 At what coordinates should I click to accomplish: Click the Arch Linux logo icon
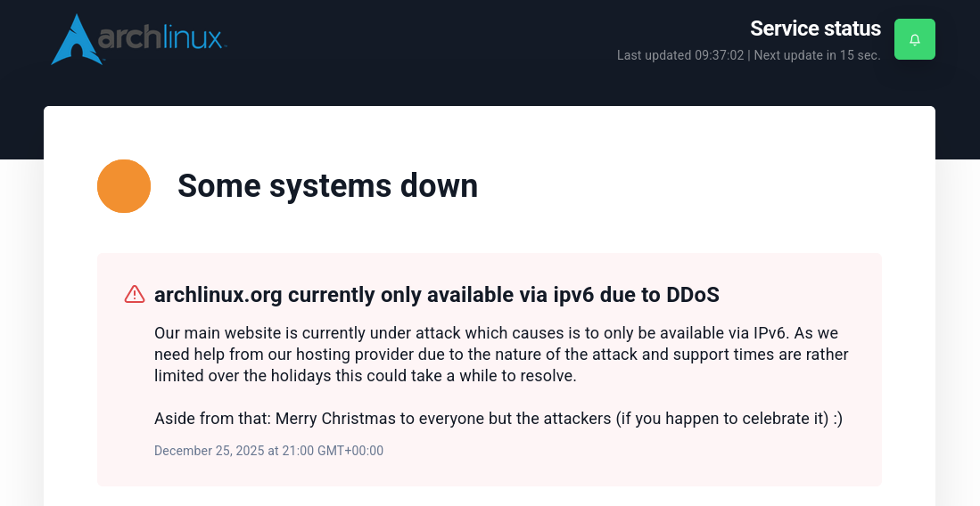point(73,40)
